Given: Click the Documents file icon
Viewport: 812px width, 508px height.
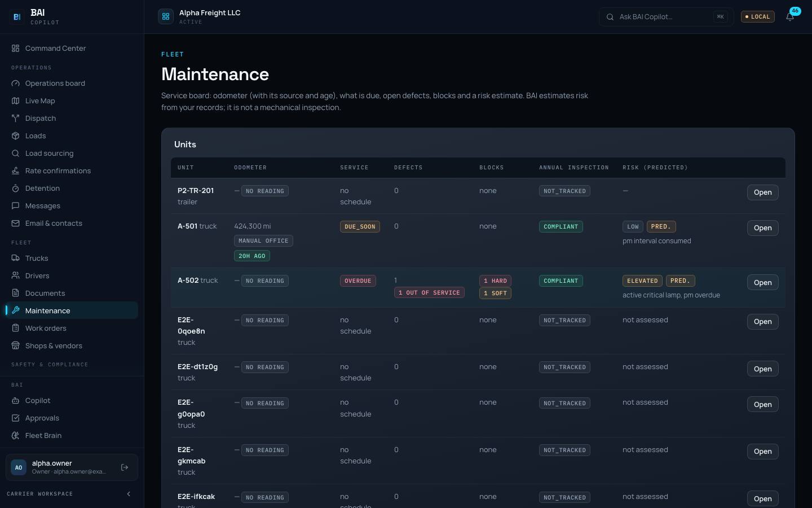Looking at the screenshot, I should click(x=16, y=294).
